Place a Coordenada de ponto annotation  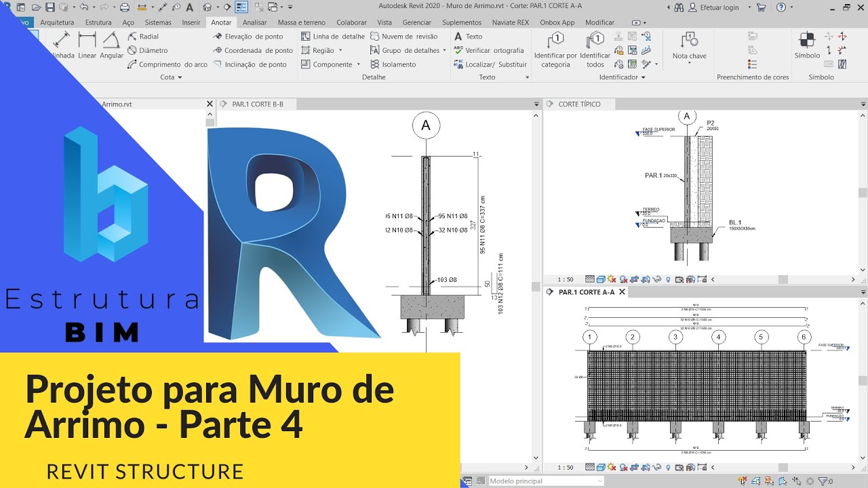coord(253,50)
